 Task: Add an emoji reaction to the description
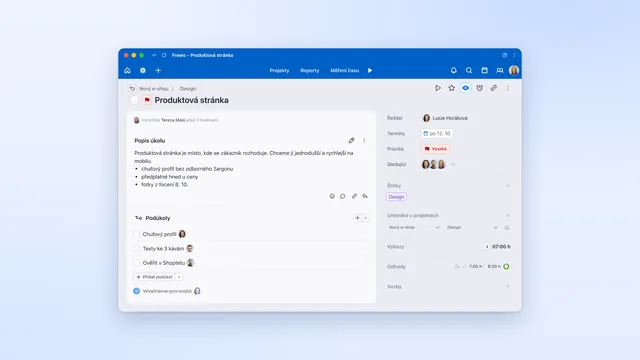[x=332, y=196]
